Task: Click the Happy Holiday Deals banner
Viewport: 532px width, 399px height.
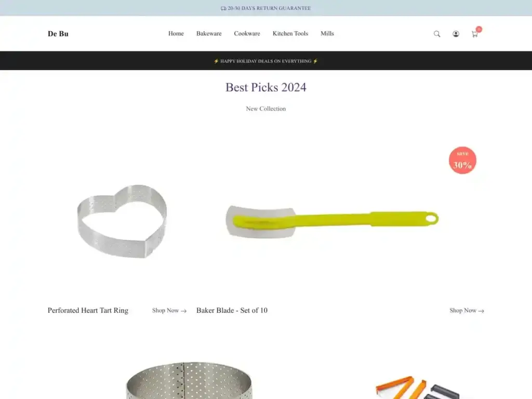Action: tap(265, 61)
